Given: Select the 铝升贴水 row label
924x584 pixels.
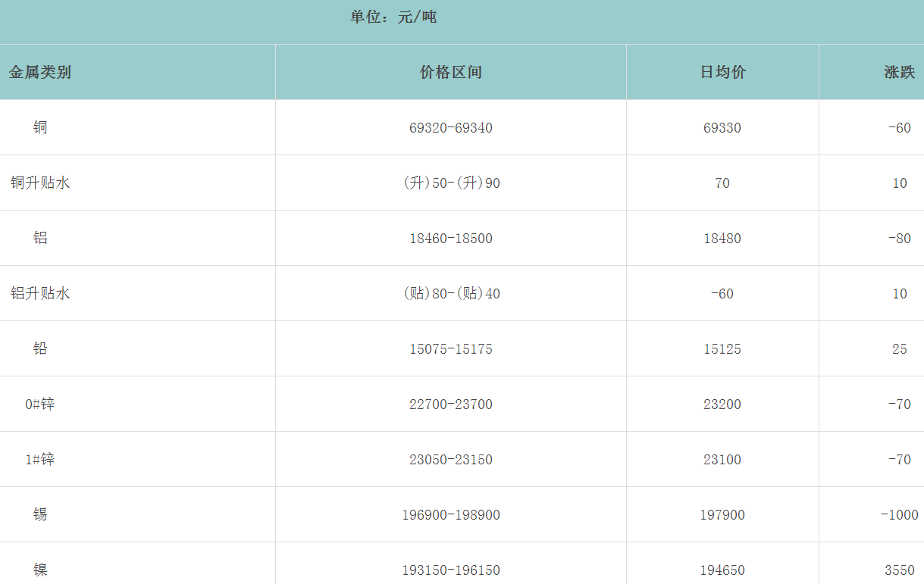Looking at the screenshot, I should 40,294.
